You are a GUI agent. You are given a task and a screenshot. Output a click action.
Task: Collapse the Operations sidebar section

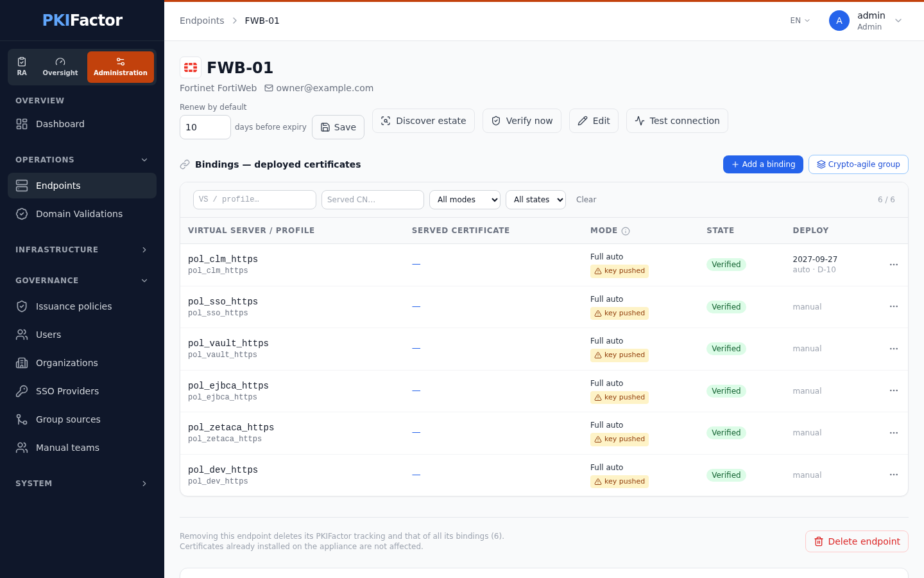coord(82,160)
